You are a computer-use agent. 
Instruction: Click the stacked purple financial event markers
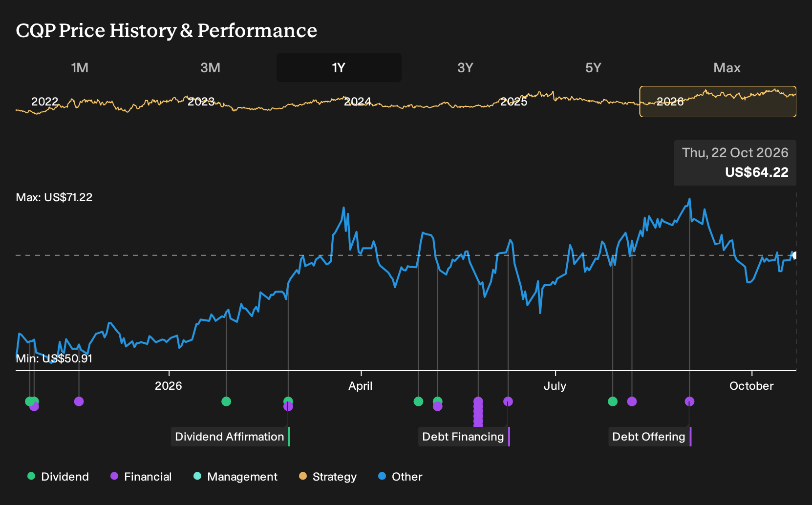pyautogui.click(x=478, y=412)
